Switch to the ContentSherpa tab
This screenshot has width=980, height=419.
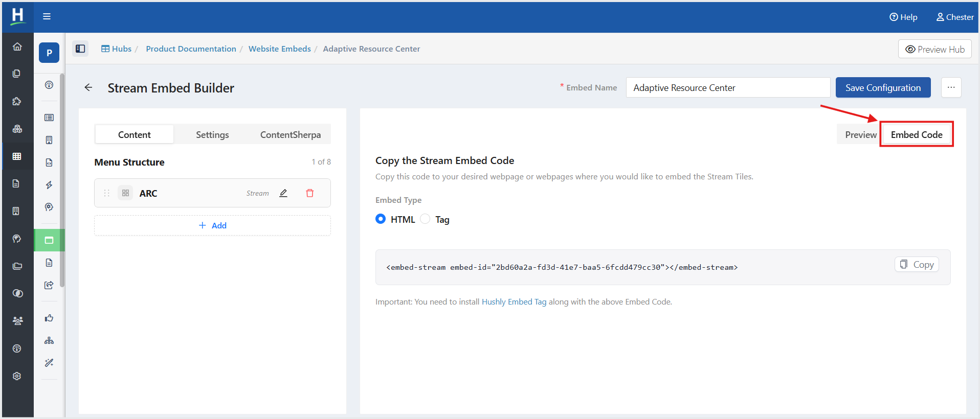point(291,134)
